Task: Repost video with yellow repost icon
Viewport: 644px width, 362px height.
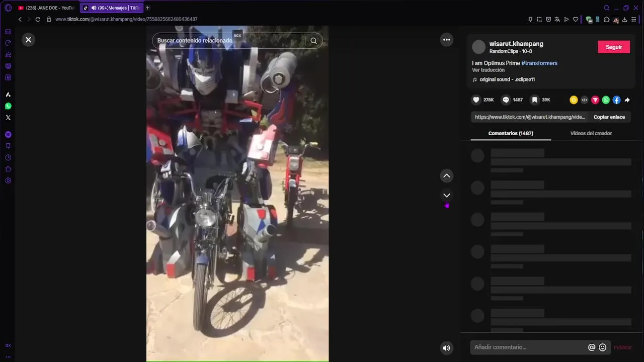Action: (574, 100)
